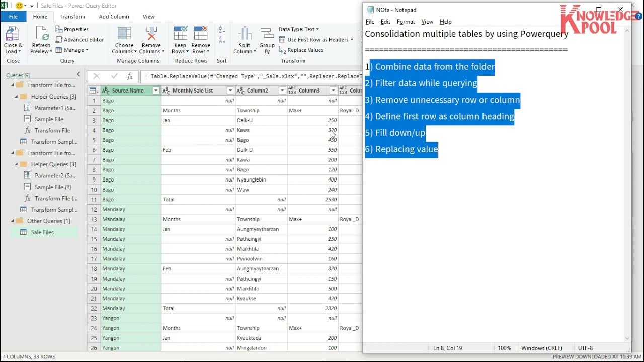Confirm the formula bar entry

pos(114,76)
